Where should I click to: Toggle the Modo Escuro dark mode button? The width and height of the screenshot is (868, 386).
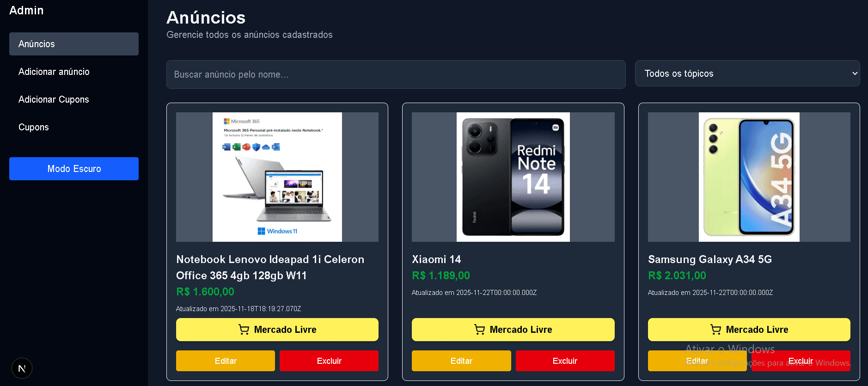pyautogui.click(x=74, y=169)
